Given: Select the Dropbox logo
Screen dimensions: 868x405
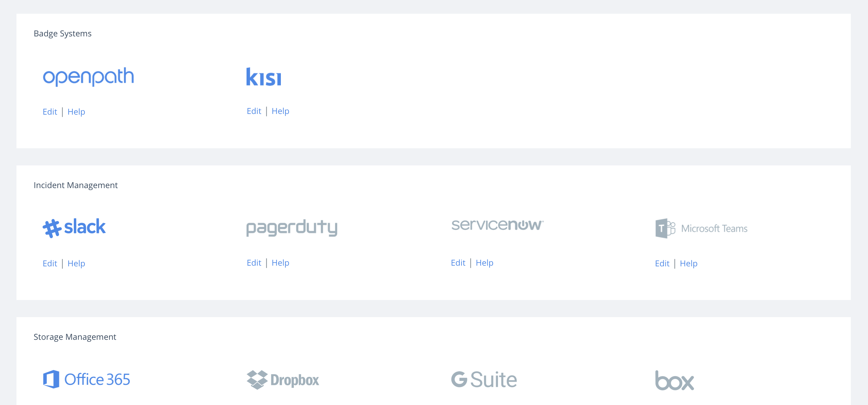Looking at the screenshot, I should pos(283,380).
